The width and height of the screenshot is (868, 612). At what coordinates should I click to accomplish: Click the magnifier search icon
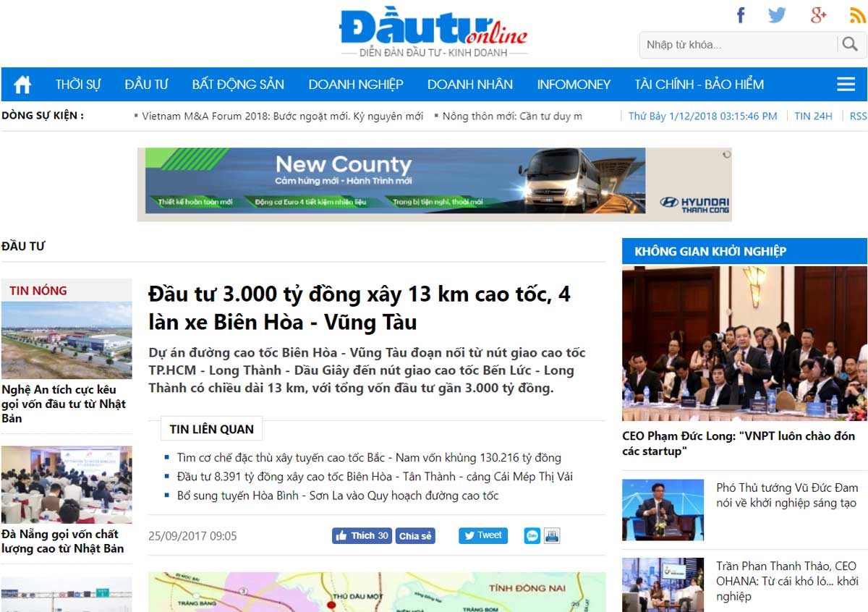[850, 45]
